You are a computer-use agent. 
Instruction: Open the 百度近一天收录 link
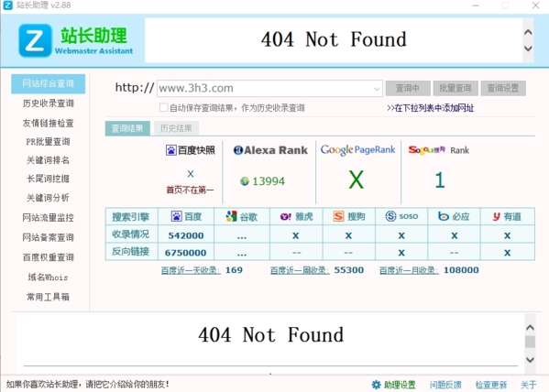coord(191,270)
